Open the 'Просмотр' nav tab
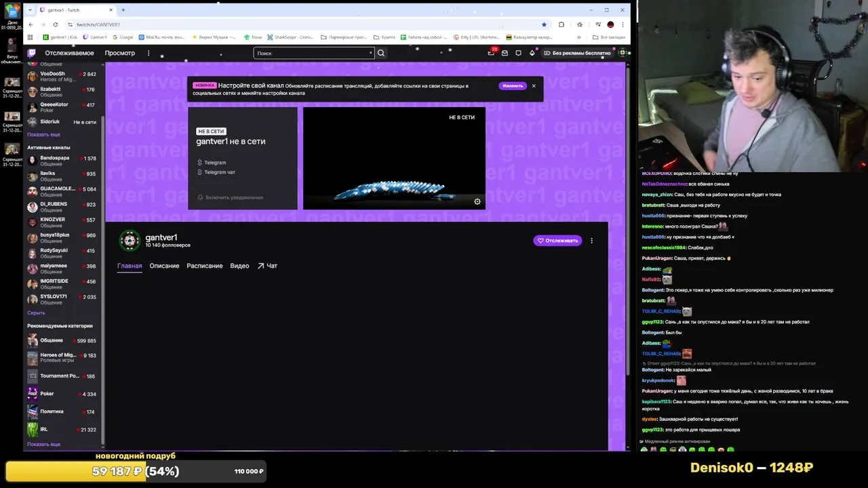This screenshot has width=868, height=488. pyautogui.click(x=119, y=53)
